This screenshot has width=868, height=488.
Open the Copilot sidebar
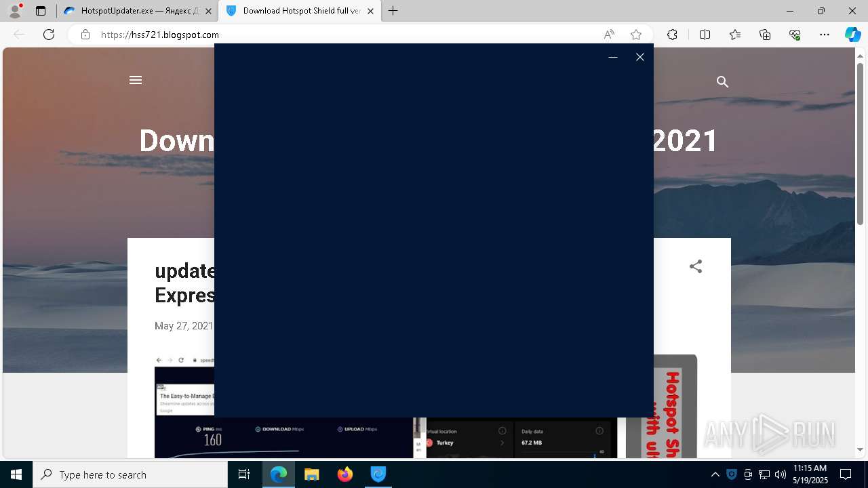(x=852, y=35)
